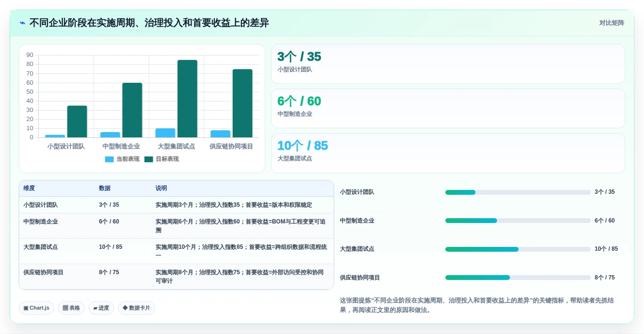Click description starting 实施周期6个月
644x334 pixels.
241,226
